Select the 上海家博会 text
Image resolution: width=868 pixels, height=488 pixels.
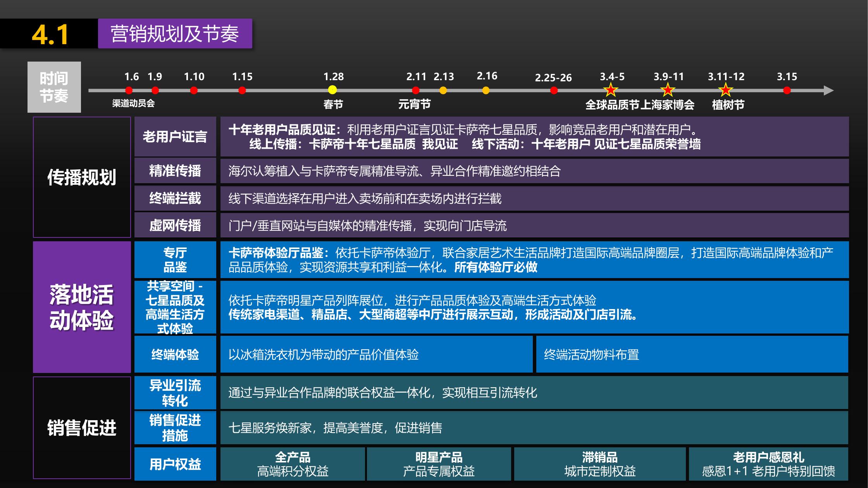pos(667,105)
